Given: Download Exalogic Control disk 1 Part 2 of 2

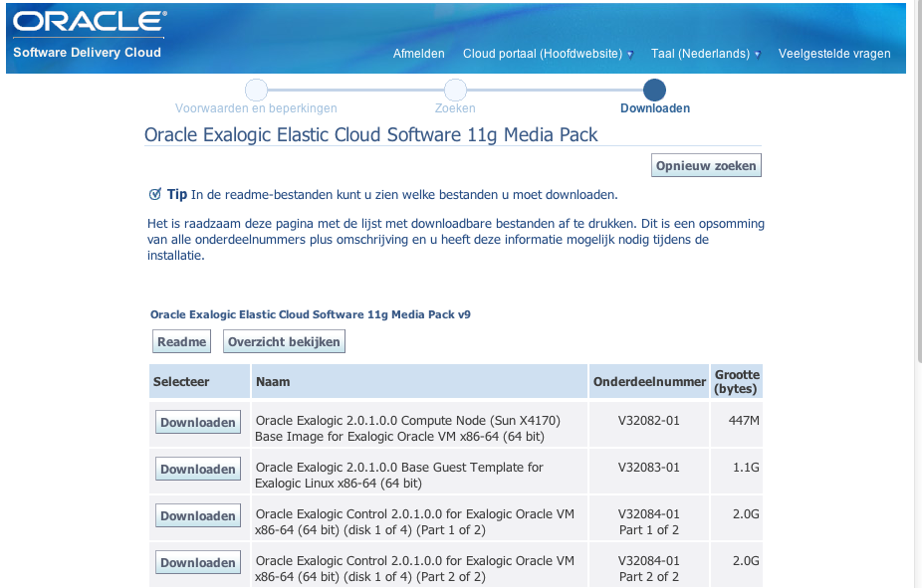Looking at the screenshot, I should click(x=198, y=563).
